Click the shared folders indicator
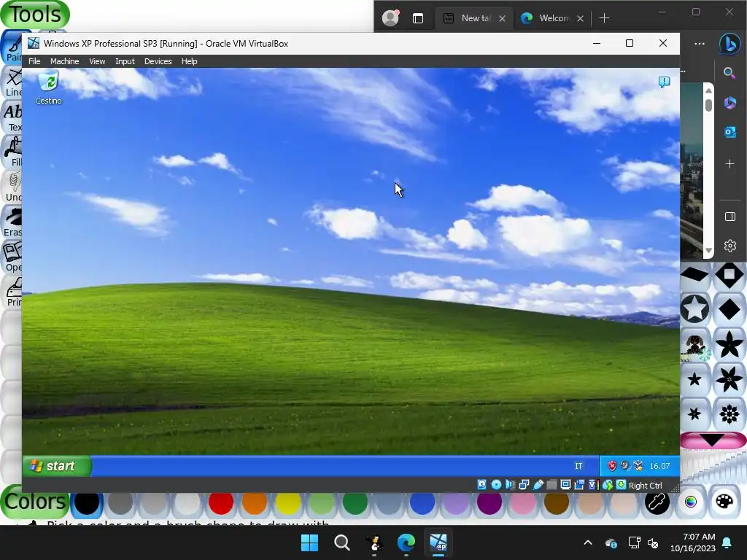Viewport: 747px width, 560px height. pos(551,485)
